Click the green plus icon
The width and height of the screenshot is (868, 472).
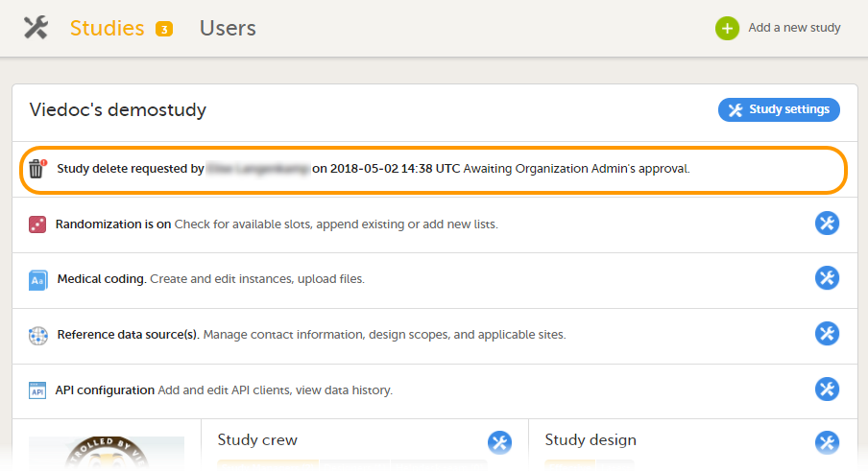tap(727, 28)
